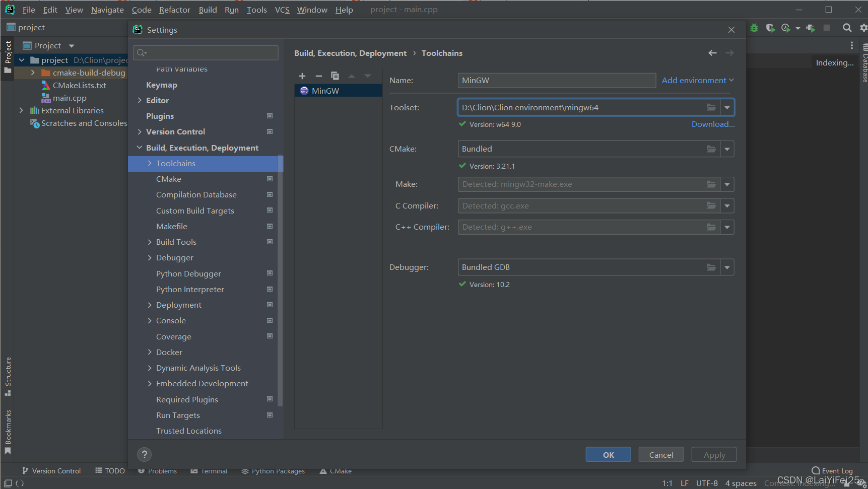Click the Download... link for toolset
Image resolution: width=868 pixels, height=489 pixels.
713,124
